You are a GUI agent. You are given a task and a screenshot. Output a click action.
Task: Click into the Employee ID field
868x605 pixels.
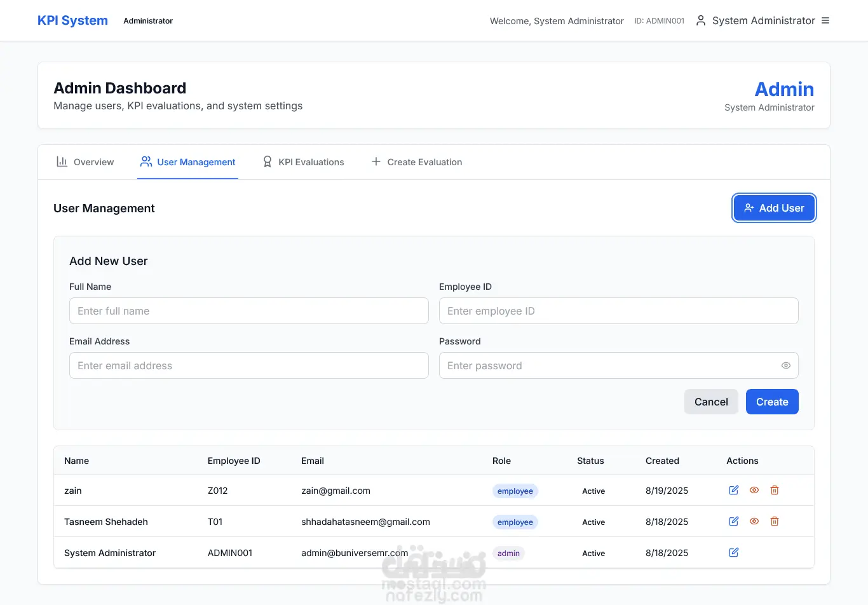(x=618, y=311)
